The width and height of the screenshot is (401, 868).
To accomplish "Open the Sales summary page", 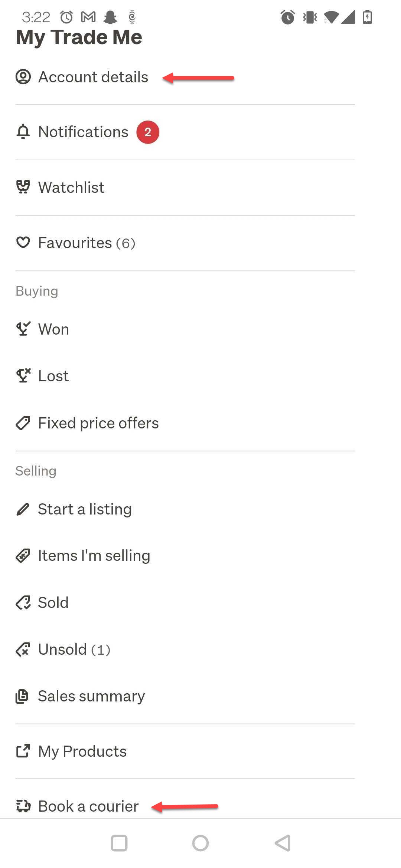I will tap(91, 696).
